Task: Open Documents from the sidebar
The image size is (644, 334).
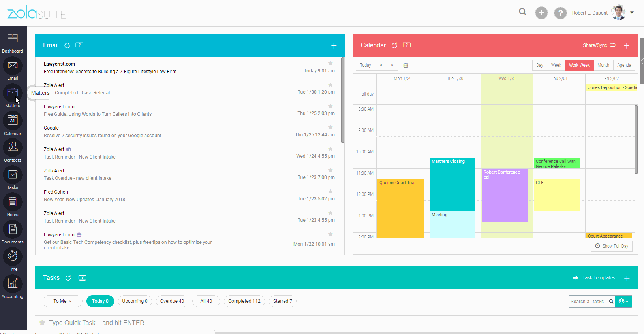Action: pos(13,229)
